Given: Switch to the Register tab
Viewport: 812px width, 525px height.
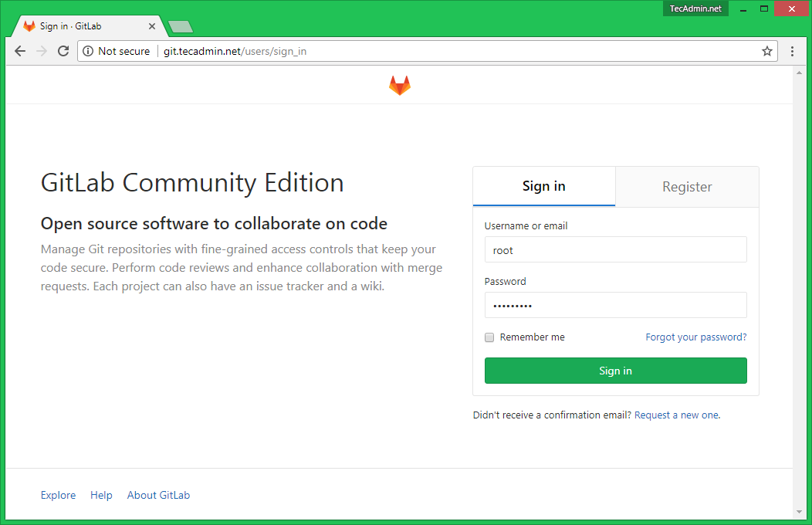Looking at the screenshot, I should coord(687,186).
